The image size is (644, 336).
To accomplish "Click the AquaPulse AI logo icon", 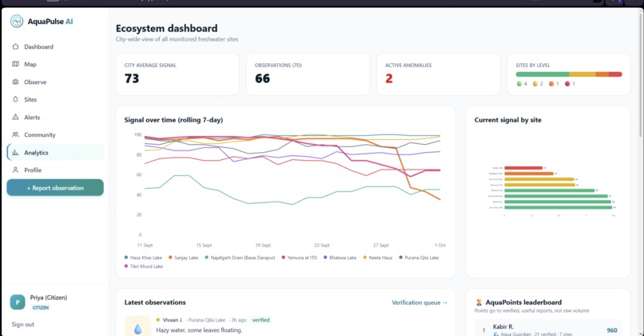I will tap(17, 22).
